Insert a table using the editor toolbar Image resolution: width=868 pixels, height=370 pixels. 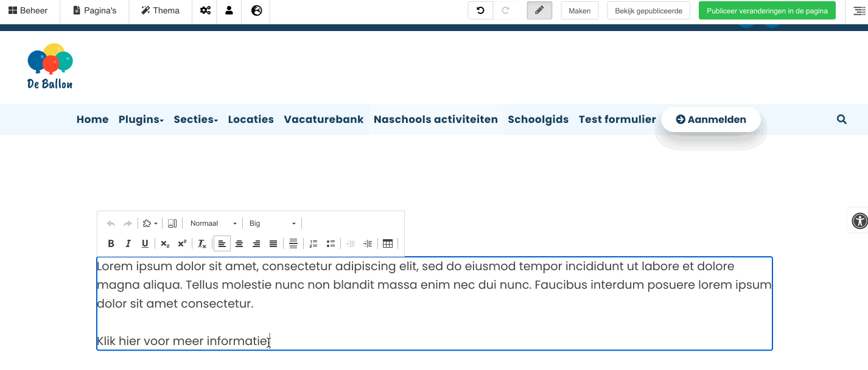point(388,243)
